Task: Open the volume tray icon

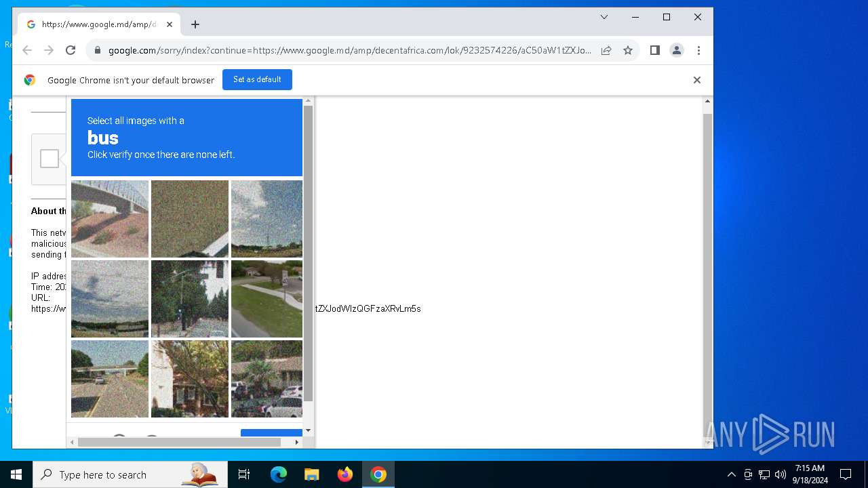Action: click(x=781, y=474)
